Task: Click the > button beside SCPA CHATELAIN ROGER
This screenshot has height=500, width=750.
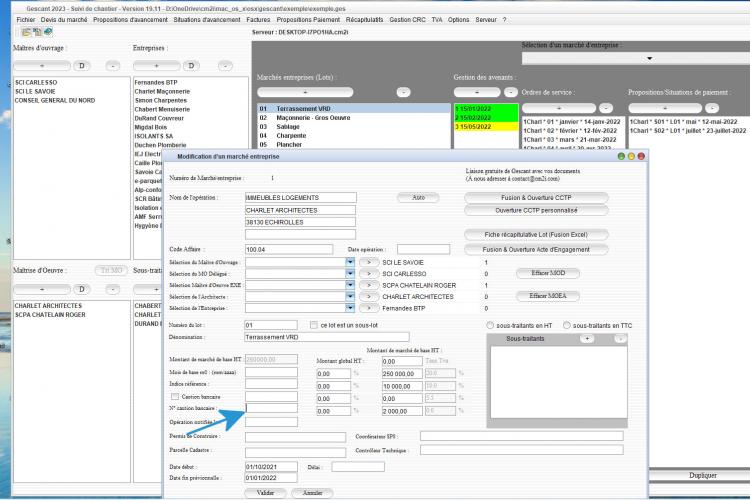Action: point(369,285)
